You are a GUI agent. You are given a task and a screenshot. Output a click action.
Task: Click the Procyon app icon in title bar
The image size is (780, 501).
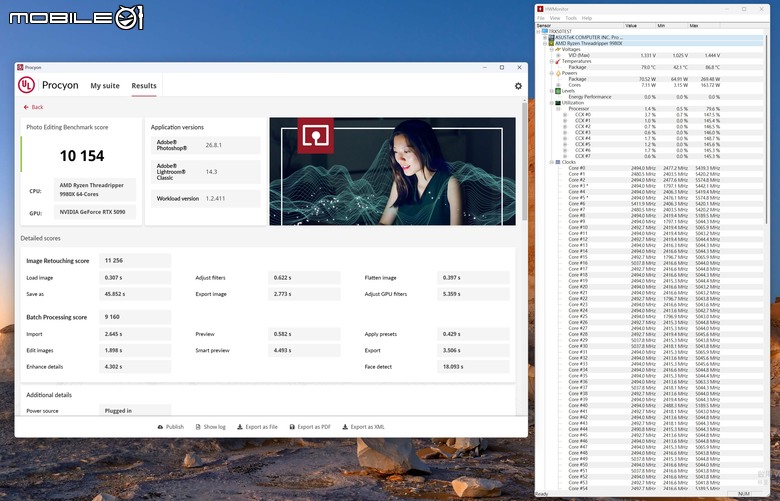pos(20,67)
